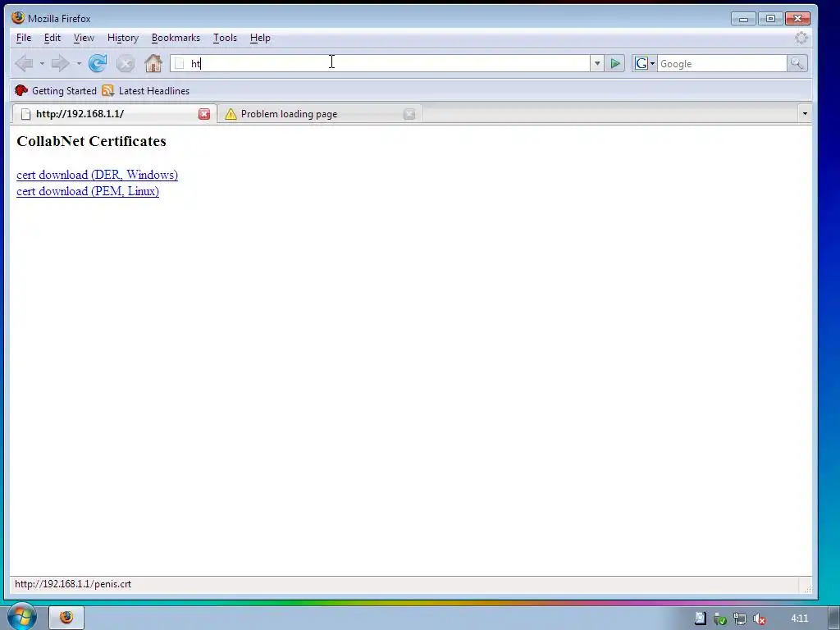Open the Tools menu
This screenshot has height=630, width=840.
(225, 38)
